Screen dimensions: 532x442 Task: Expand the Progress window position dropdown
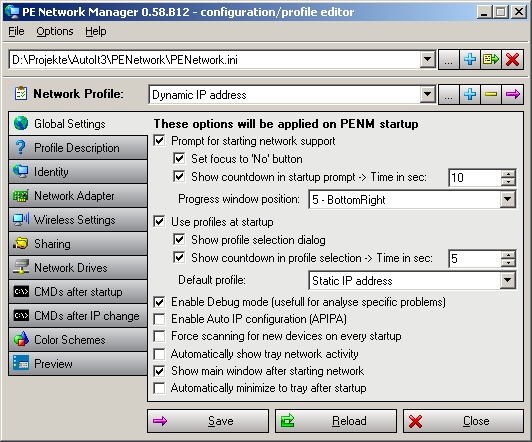click(x=508, y=199)
